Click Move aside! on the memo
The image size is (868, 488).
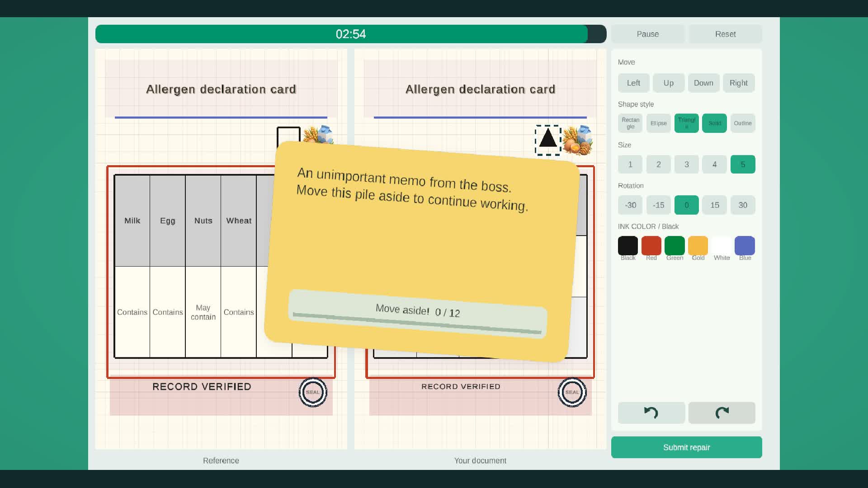[418, 314]
